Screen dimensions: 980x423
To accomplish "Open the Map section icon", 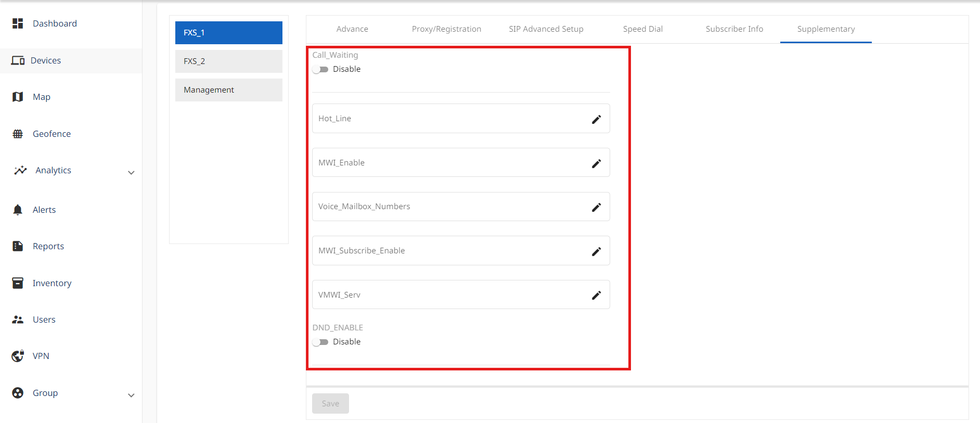I will (x=18, y=97).
